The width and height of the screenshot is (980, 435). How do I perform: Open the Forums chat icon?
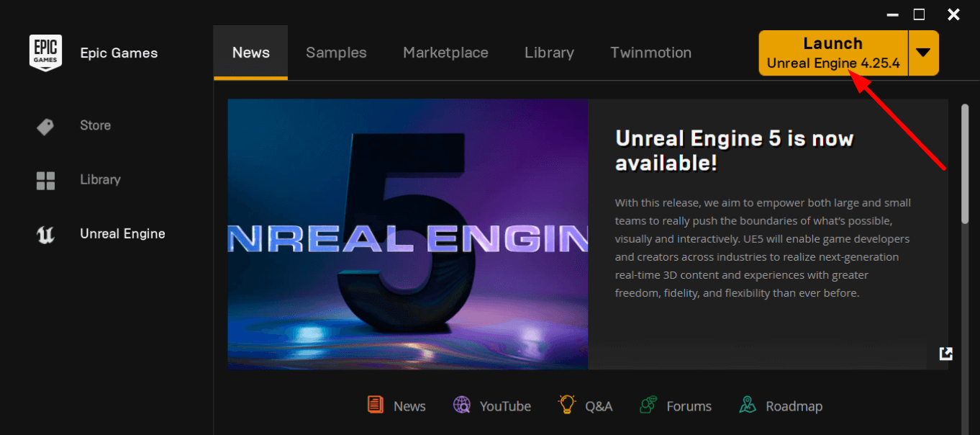[x=648, y=405]
